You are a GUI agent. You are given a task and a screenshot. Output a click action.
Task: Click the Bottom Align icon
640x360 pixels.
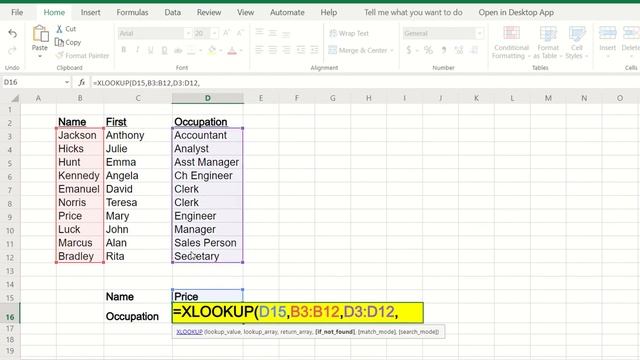[x=286, y=34]
